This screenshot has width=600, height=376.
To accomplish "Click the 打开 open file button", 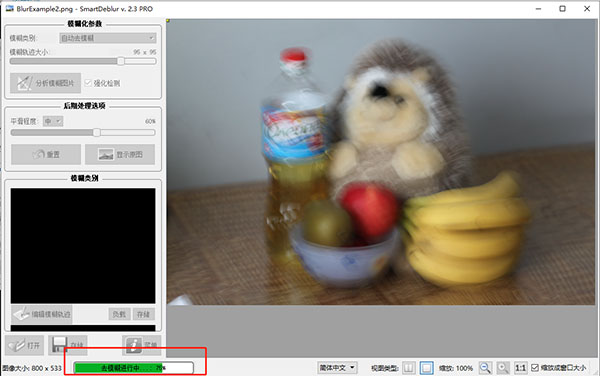I will pos(24,345).
